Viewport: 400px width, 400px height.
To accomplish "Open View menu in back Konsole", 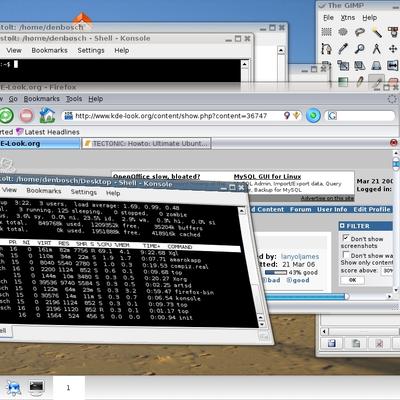I will [14, 50].
